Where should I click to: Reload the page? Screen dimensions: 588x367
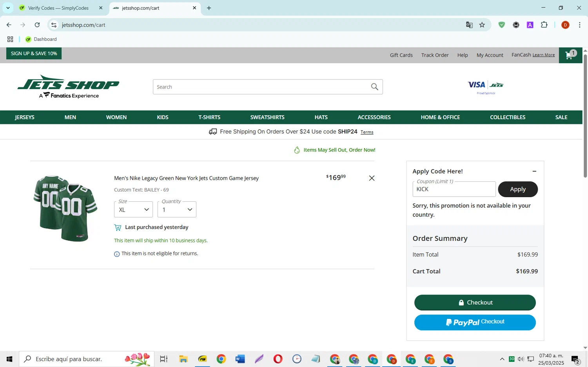pos(37,25)
